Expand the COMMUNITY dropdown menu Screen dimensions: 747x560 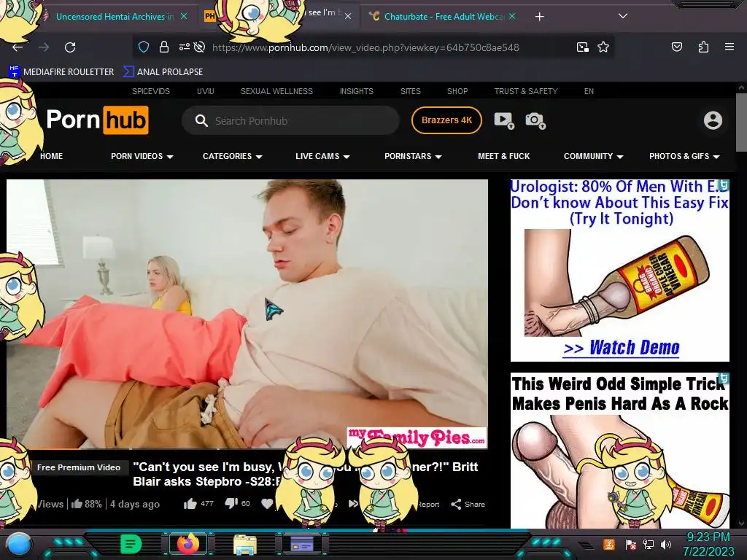(x=593, y=156)
